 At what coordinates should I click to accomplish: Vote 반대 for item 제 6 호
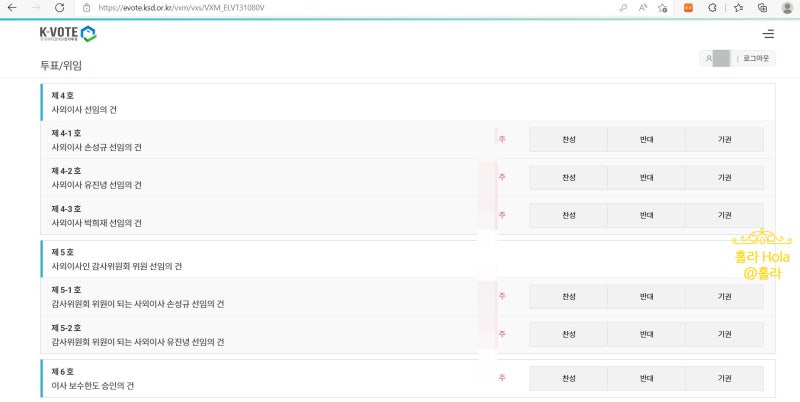646,379
